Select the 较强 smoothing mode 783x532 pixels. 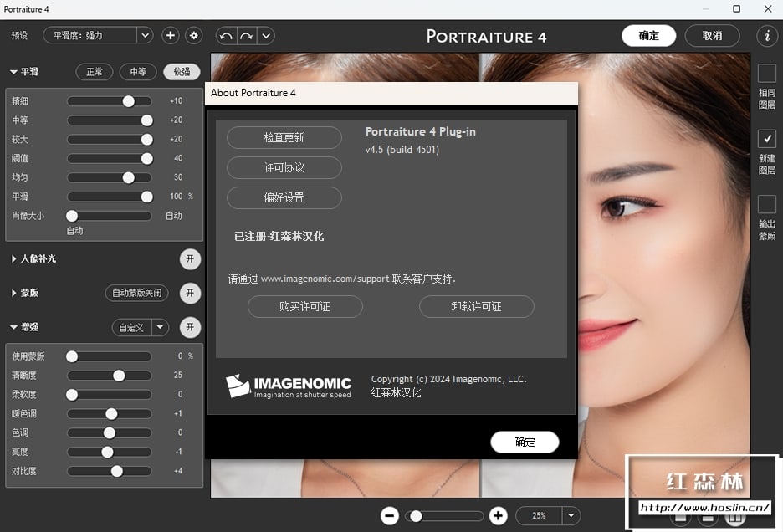click(182, 72)
